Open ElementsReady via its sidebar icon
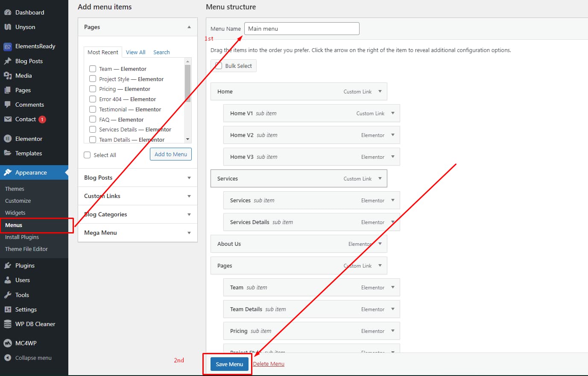This screenshot has height=376, width=588. (x=8, y=47)
